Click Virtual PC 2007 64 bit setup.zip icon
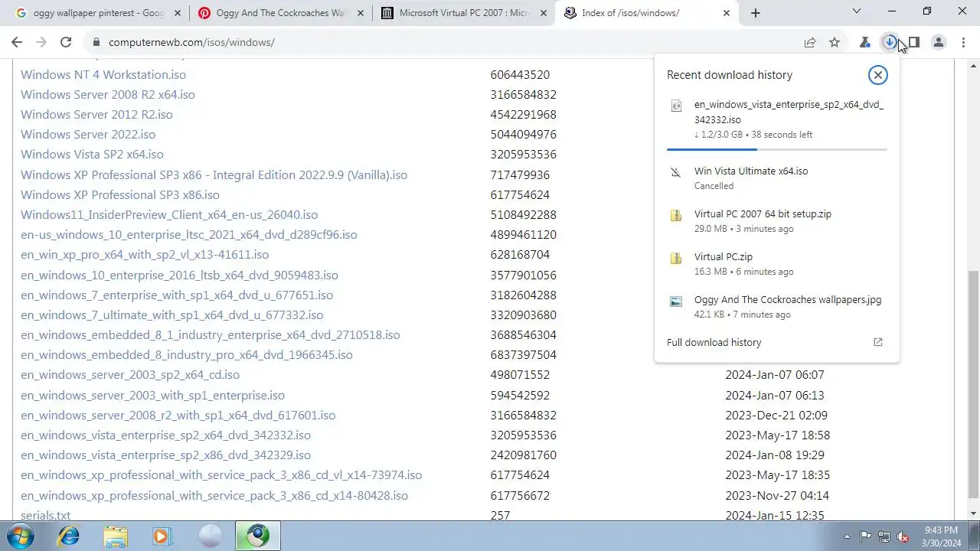Screen dimensions: 980x551 [676, 216]
